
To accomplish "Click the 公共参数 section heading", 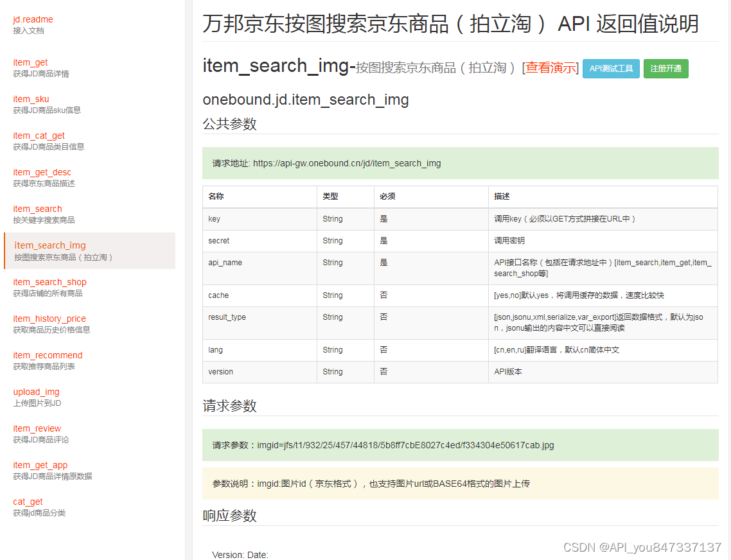I will (229, 123).
